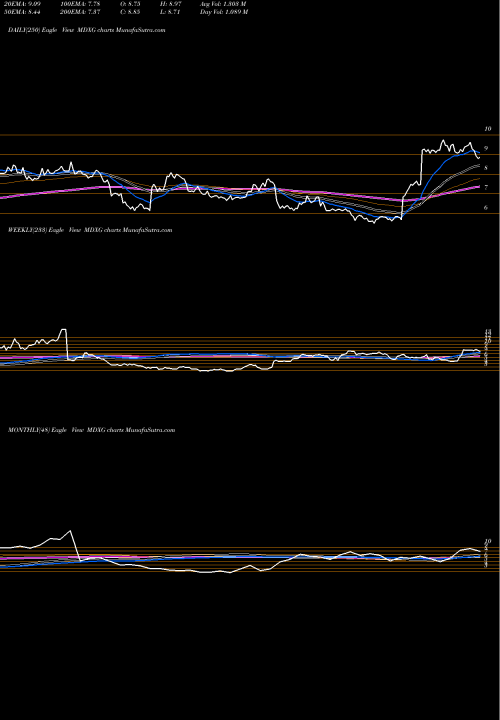Click the 200EMA value label
Image resolution: width=500 pixels, height=720 pixels.
click(80, 12)
